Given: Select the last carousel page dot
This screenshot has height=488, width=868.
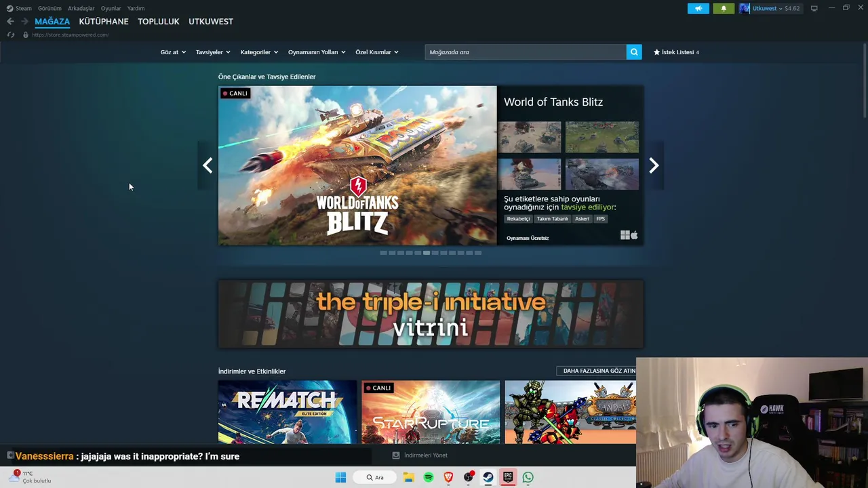Looking at the screenshot, I should click(478, 253).
